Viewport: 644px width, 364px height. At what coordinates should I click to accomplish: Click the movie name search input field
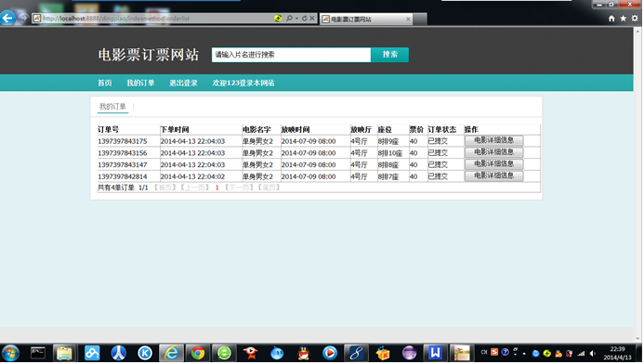tap(291, 55)
